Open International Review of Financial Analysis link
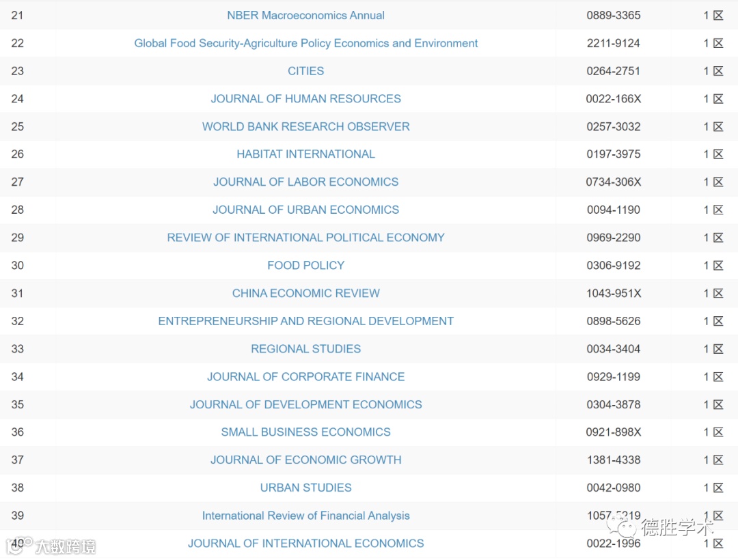Viewport: 738px width, 560px height. [x=306, y=516]
